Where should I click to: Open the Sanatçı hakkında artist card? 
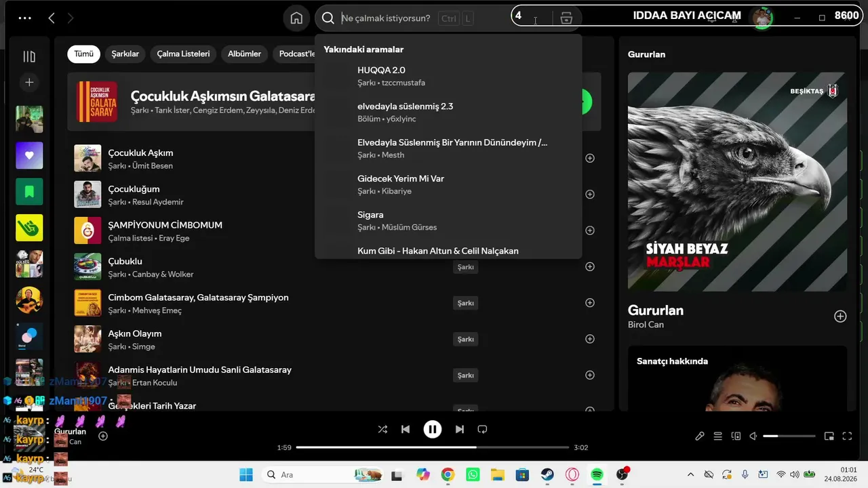737,378
